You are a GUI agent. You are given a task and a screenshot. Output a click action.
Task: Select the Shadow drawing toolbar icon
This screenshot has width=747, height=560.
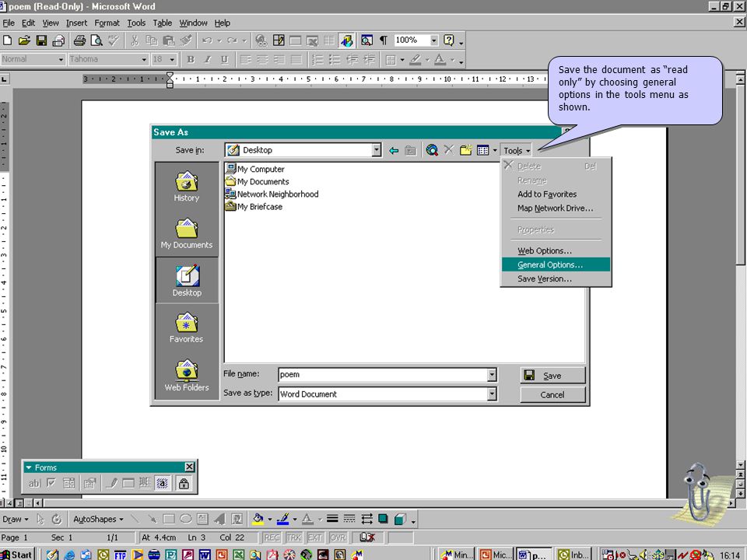(383, 519)
